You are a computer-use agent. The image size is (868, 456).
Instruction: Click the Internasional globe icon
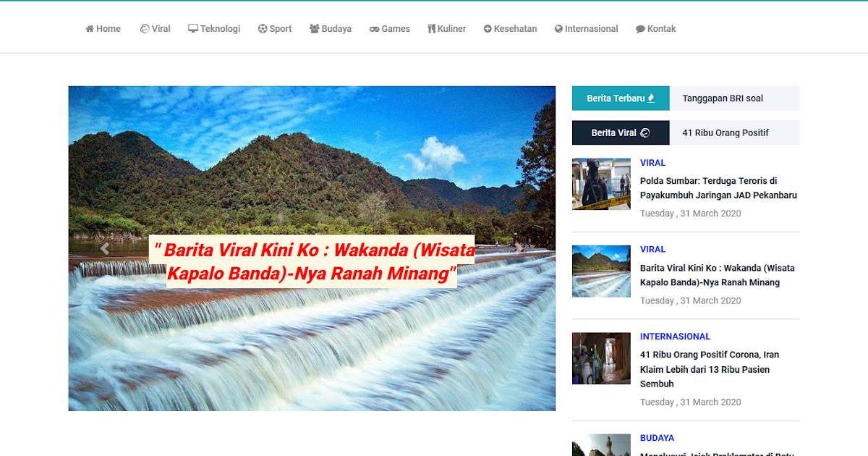(558, 28)
